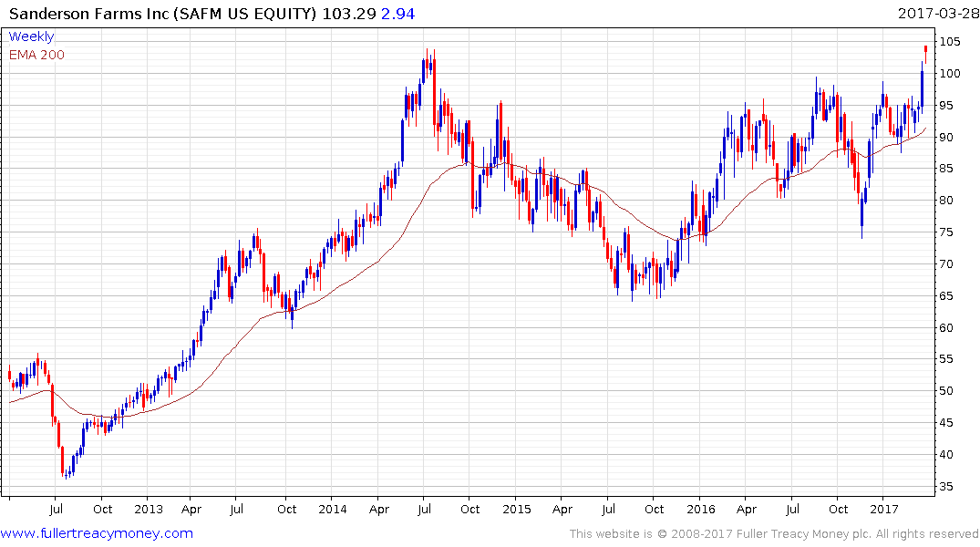Click the 45 price axis label
980x547 pixels.
point(946,423)
